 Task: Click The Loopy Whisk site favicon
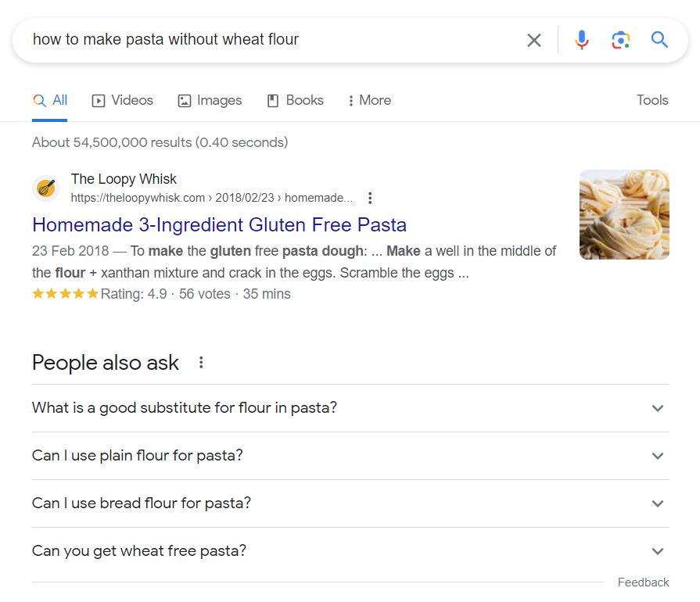point(45,188)
